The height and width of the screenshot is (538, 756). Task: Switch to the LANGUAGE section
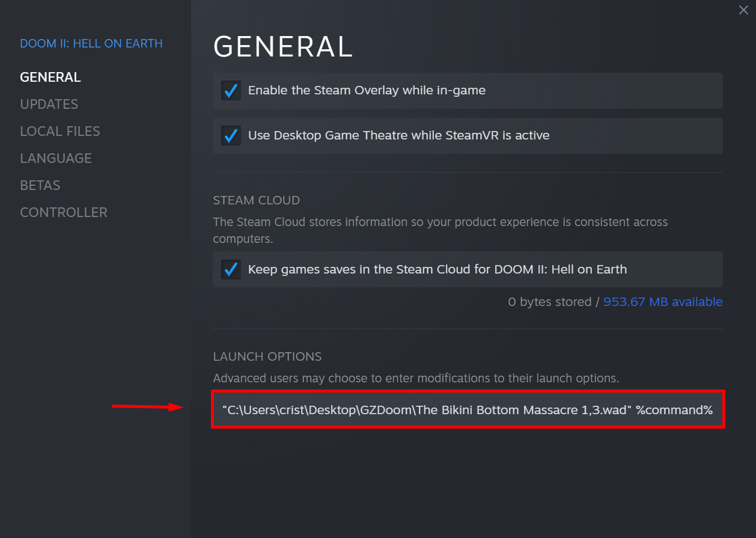pyautogui.click(x=56, y=158)
